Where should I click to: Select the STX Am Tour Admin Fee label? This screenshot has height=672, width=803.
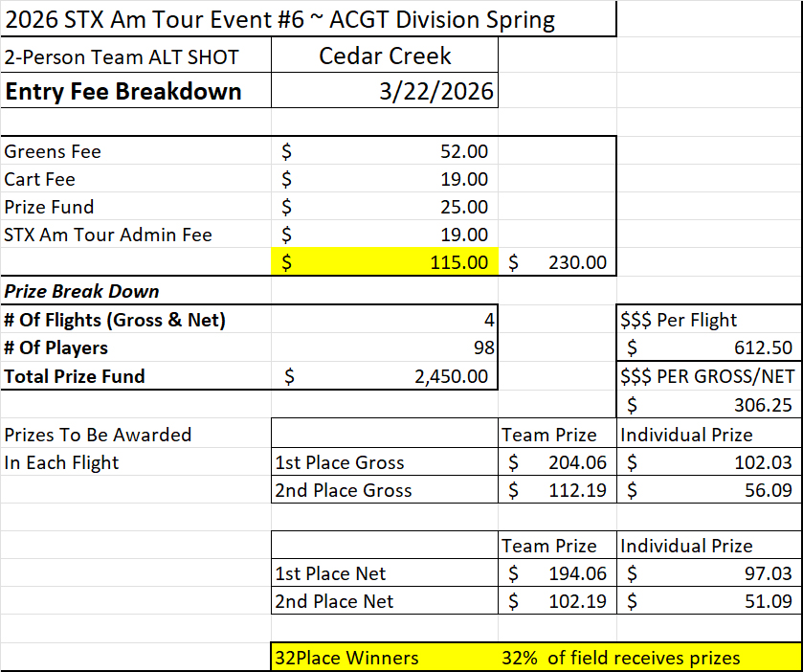click(108, 235)
